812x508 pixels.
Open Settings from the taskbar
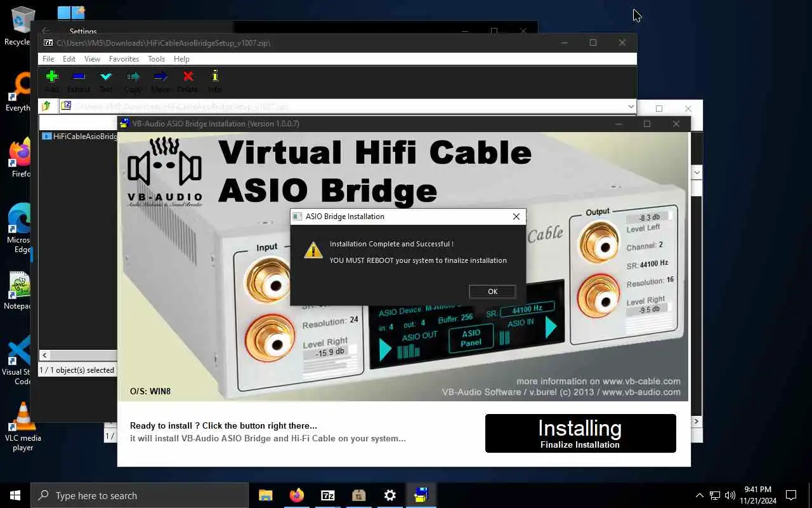(390, 495)
